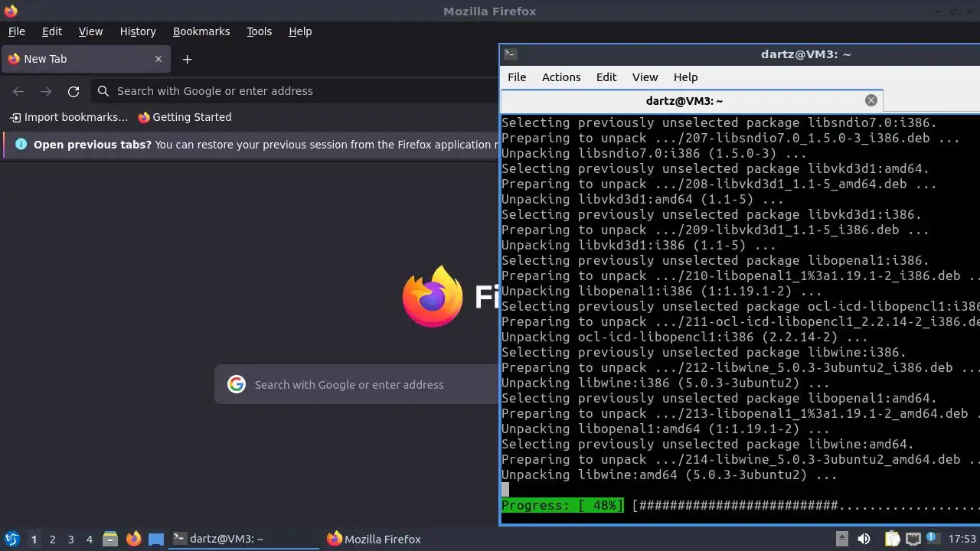
Task: Click the Google logo in page search box
Action: 237,385
